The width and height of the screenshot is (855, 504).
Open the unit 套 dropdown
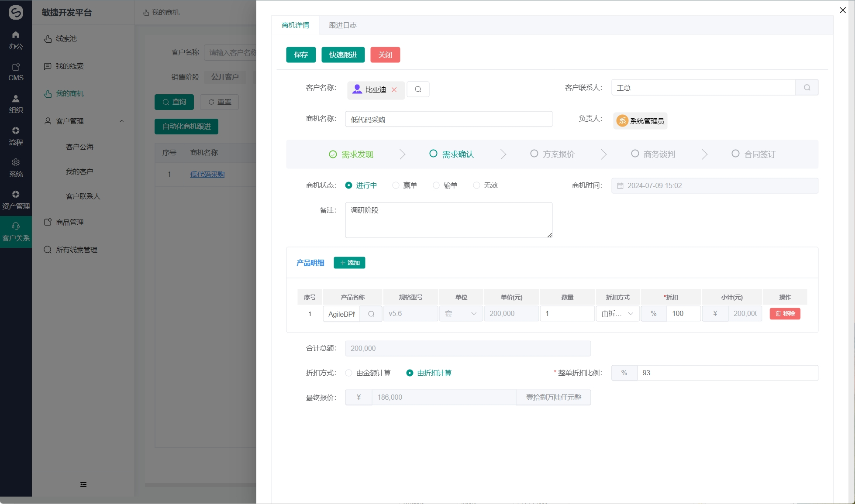pyautogui.click(x=461, y=314)
